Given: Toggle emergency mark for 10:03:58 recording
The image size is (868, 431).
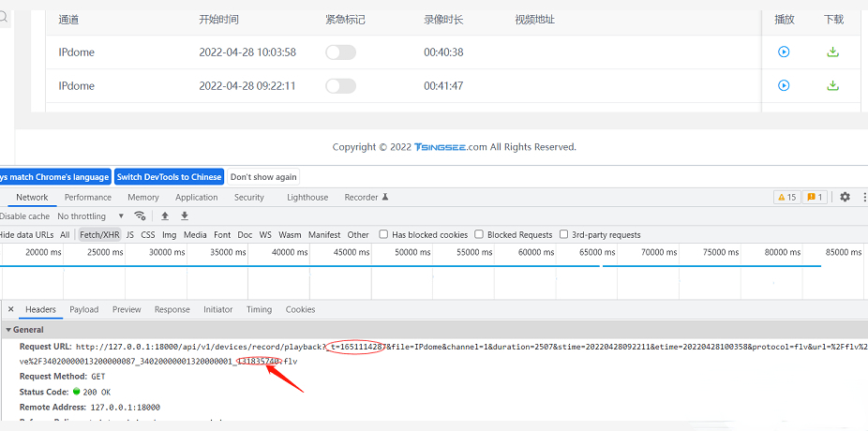Looking at the screenshot, I should point(340,52).
